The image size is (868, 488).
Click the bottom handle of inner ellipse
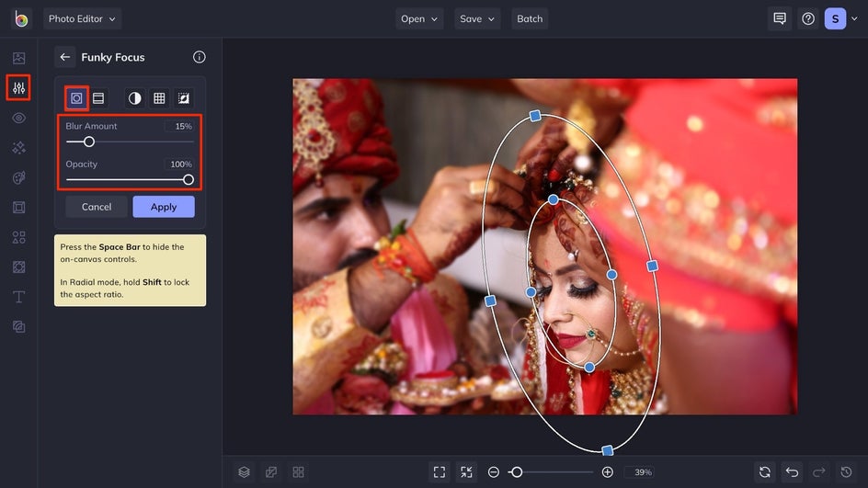(x=589, y=368)
